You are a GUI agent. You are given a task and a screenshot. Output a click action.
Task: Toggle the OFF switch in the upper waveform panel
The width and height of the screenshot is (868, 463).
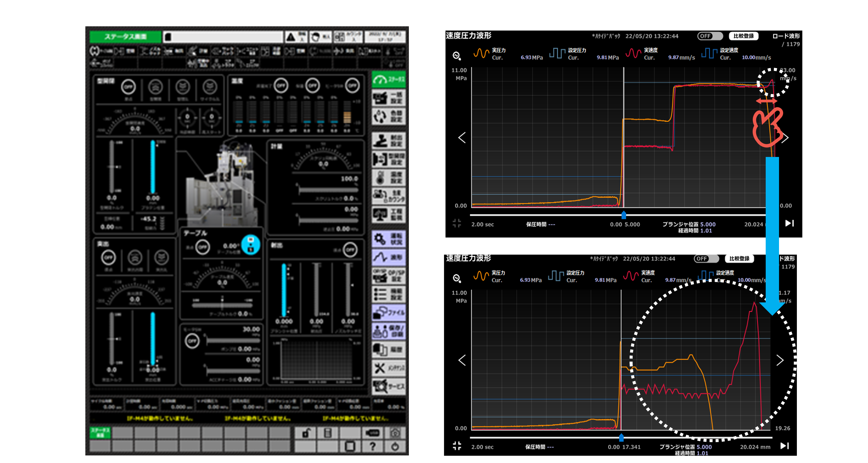pos(710,36)
